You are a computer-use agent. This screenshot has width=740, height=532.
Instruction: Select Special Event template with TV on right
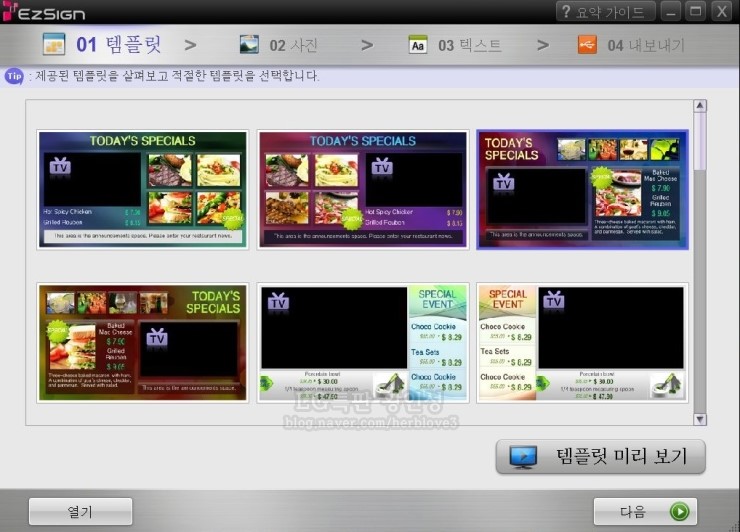point(582,343)
